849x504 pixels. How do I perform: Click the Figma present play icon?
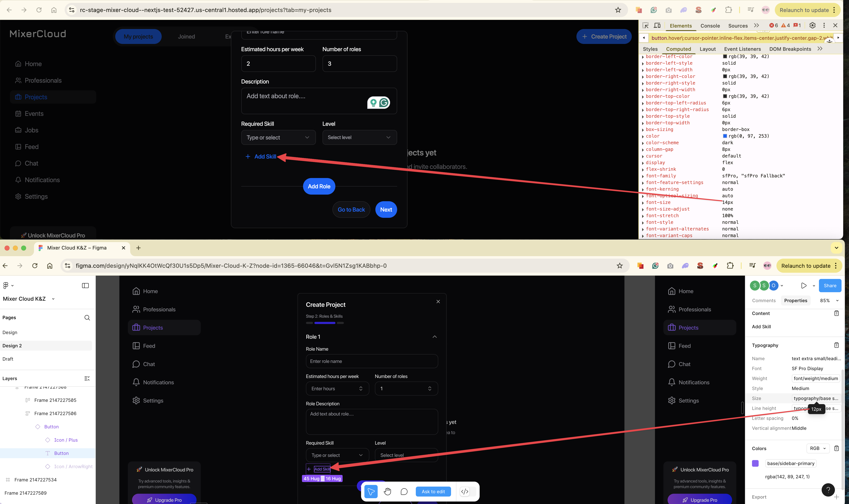pos(803,286)
